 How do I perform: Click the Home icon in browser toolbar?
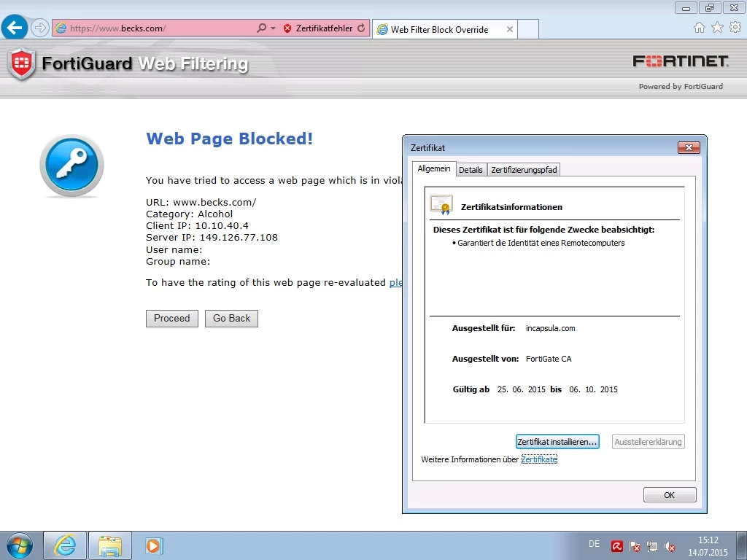click(700, 28)
